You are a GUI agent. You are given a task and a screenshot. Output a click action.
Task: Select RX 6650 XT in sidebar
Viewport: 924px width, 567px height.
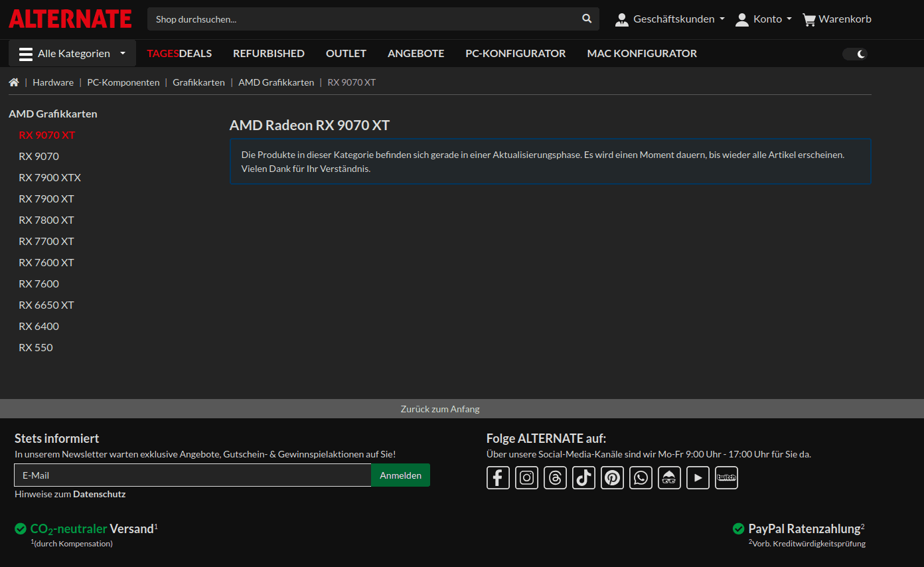(46, 305)
